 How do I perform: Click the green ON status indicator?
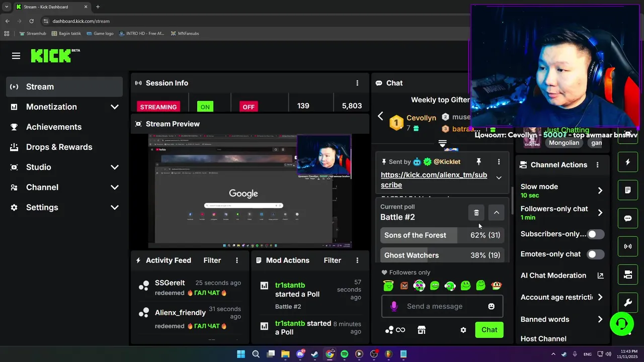point(205,107)
